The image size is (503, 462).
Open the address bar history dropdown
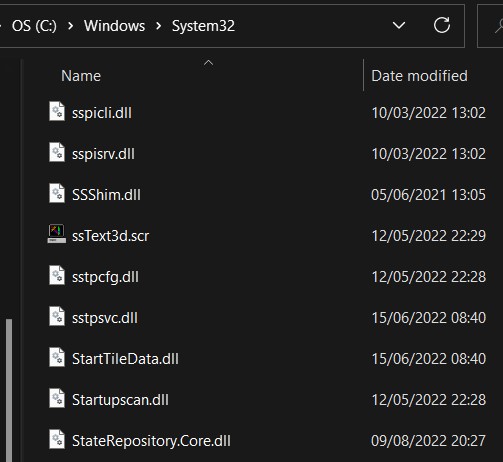399,25
